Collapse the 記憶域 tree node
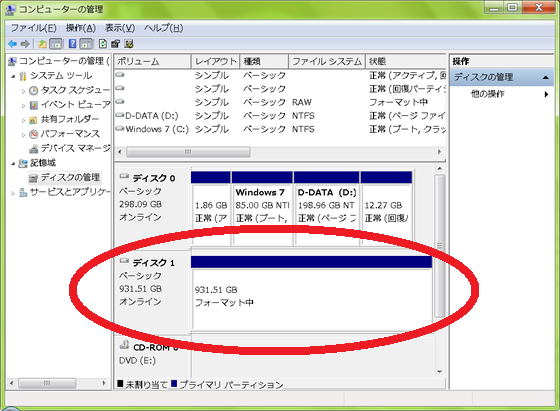Image resolution: width=560 pixels, height=411 pixels. [13, 164]
